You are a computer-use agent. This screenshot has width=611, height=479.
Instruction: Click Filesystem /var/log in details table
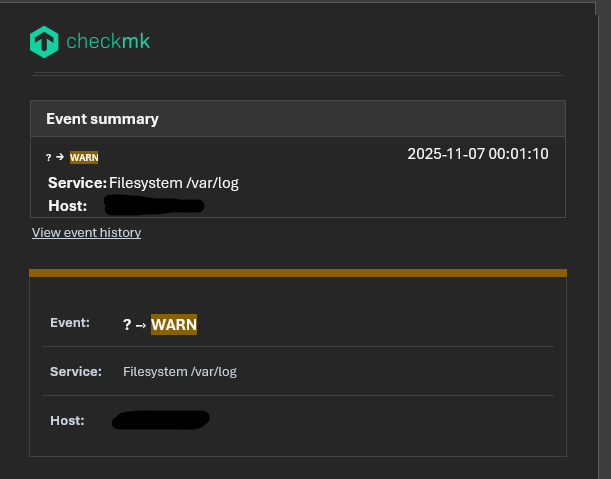tap(180, 372)
